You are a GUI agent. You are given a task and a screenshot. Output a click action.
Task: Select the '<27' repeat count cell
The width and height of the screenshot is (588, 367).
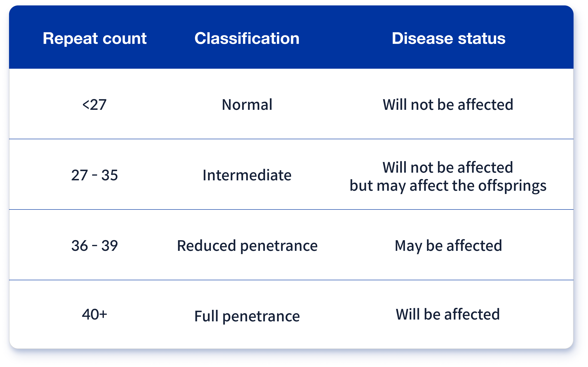point(95,105)
